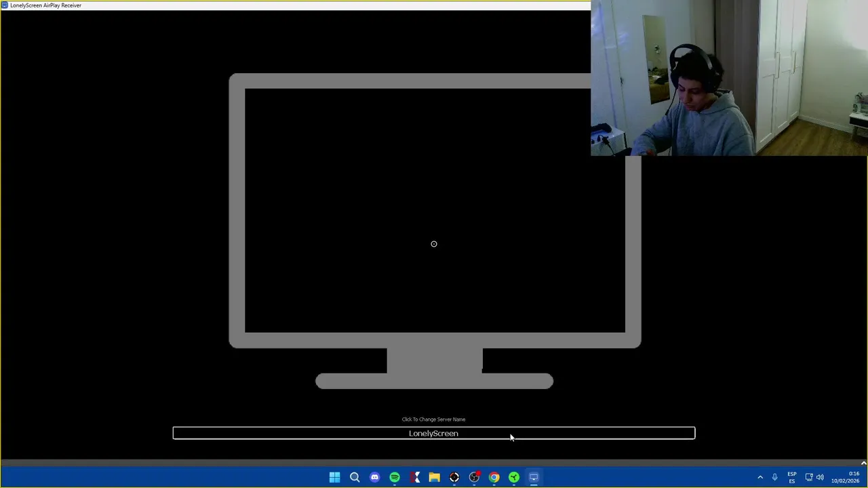Open Discord from the taskbar
The height and width of the screenshot is (488, 868).
coord(374,477)
